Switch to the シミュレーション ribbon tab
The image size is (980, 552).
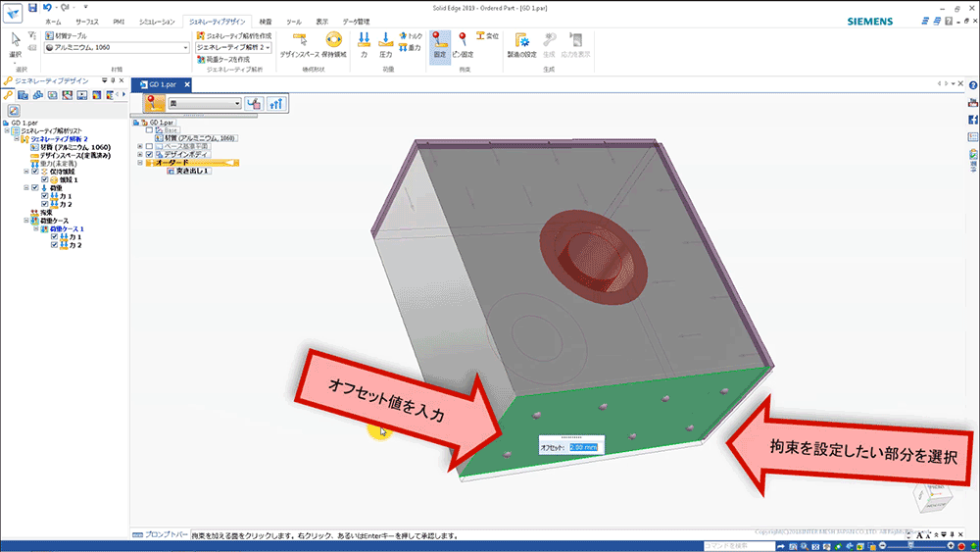point(157,22)
